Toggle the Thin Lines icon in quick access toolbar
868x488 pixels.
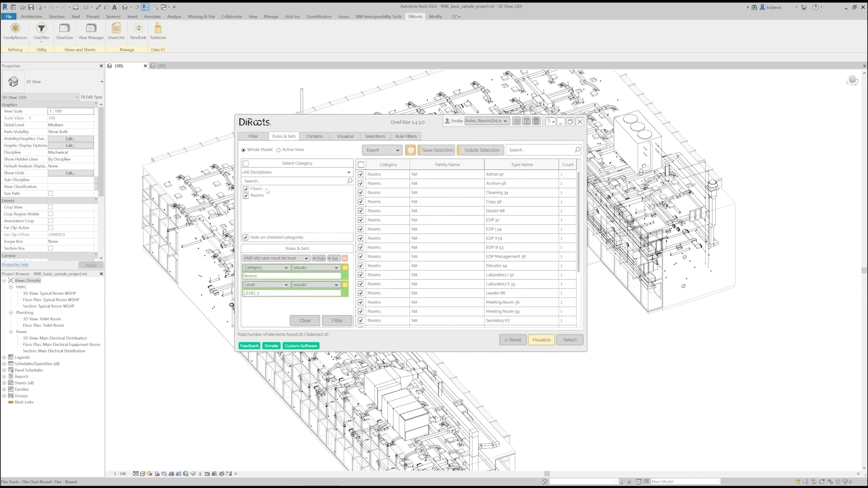tap(145, 7)
